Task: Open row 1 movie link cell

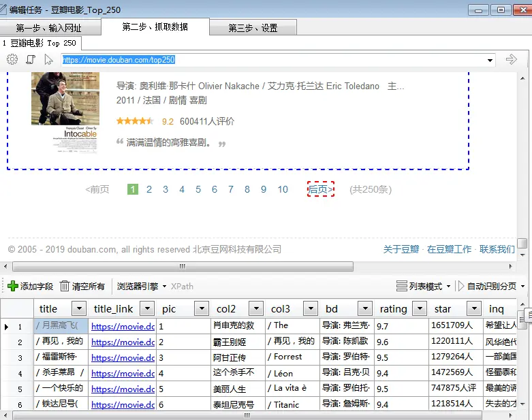Action: [x=123, y=326]
